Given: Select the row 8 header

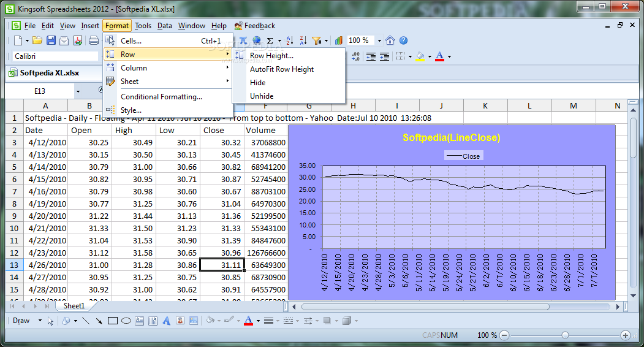Looking at the screenshot, I should tap(14, 204).
